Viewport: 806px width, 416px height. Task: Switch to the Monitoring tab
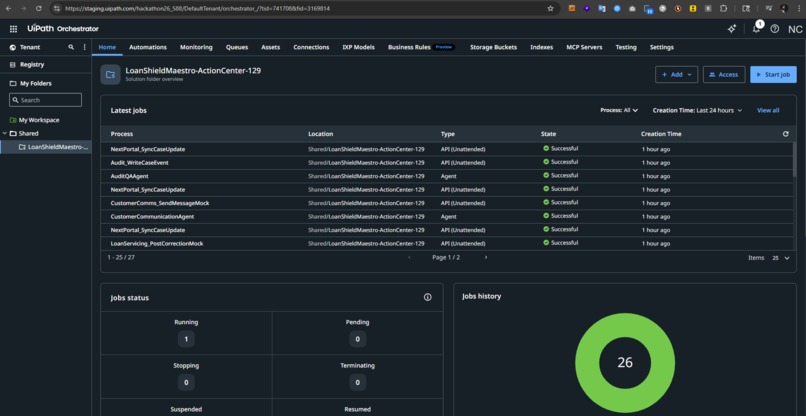pos(196,47)
